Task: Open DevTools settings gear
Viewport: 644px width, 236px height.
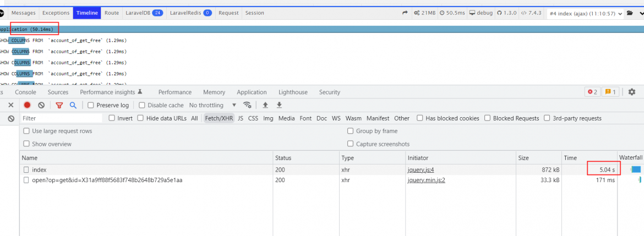Action: coord(632,92)
